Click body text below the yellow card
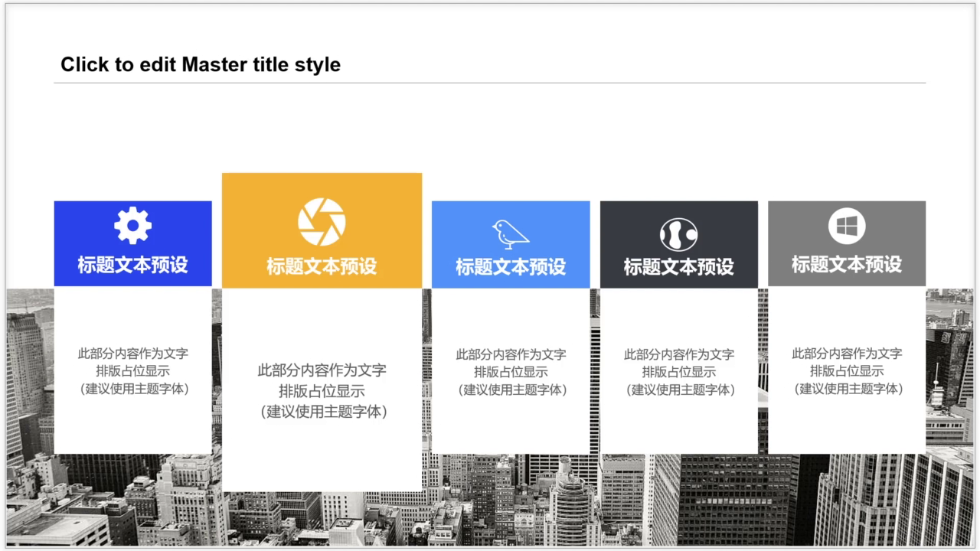 322,391
